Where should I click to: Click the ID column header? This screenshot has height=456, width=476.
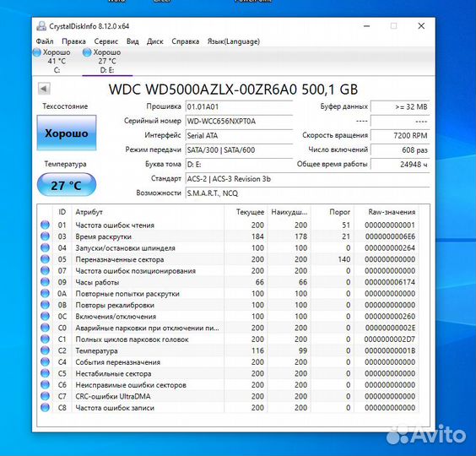click(x=62, y=212)
